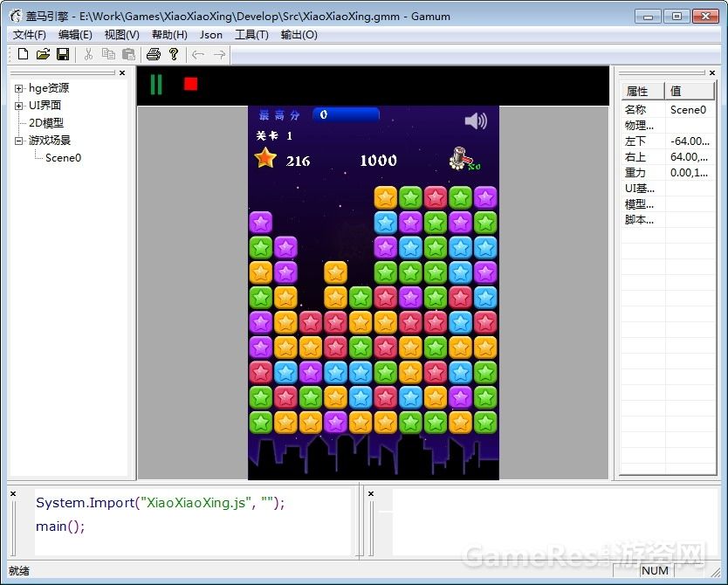This screenshot has width=728, height=585.
Task: Mute sound using the speaker icon in game
Action: (476, 120)
